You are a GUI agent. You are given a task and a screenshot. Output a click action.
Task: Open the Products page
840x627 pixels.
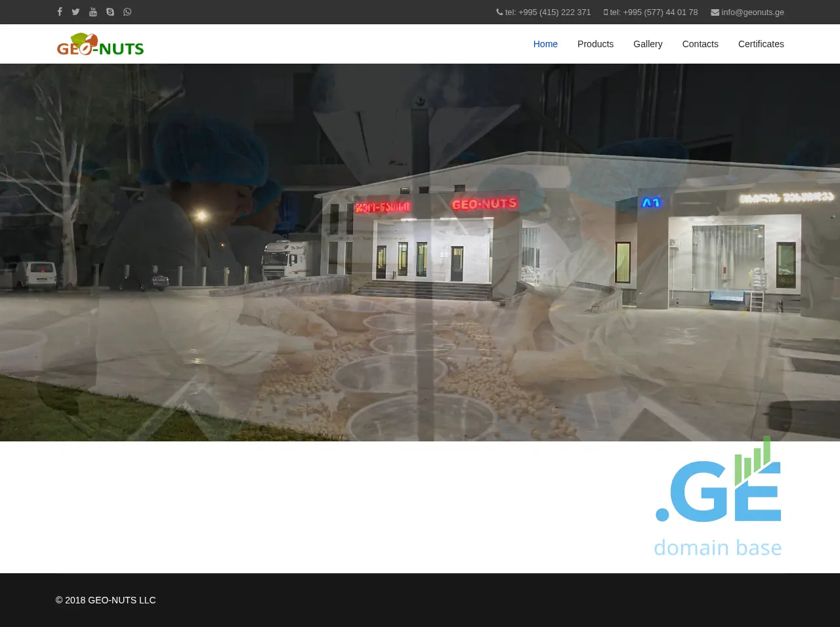595,44
